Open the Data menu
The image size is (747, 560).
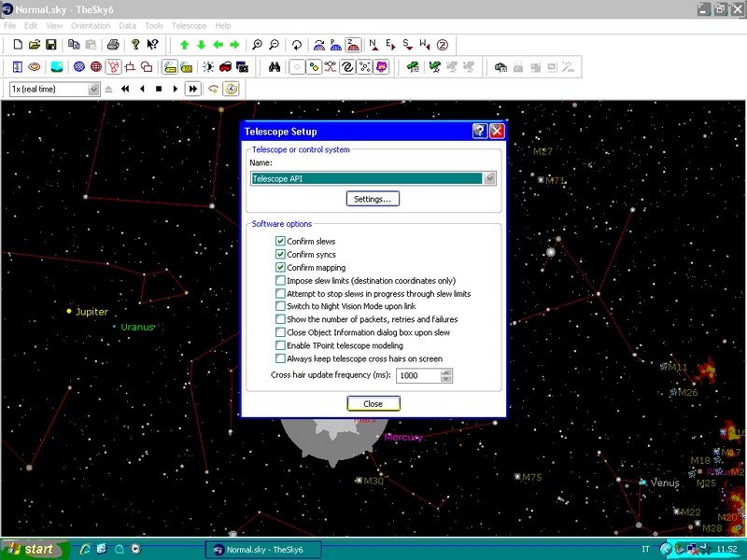coord(127,26)
